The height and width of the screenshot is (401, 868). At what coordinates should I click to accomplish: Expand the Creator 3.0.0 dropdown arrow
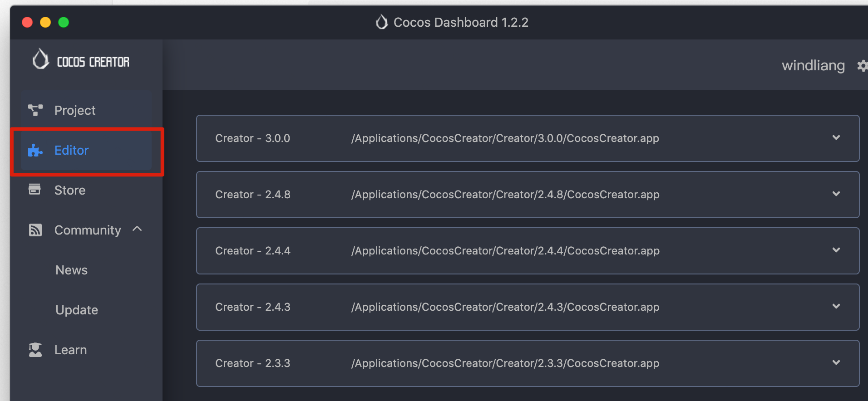click(836, 137)
